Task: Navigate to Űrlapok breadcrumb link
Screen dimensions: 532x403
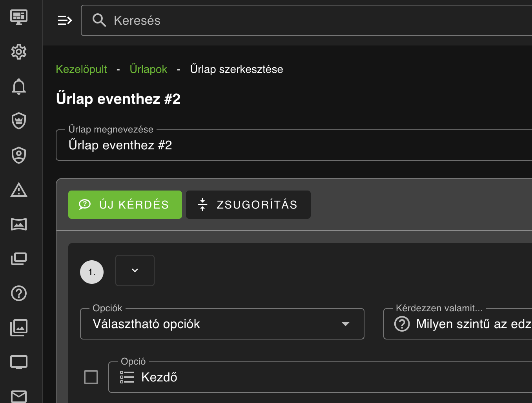Action: pyautogui.click(x=148, y=69)
